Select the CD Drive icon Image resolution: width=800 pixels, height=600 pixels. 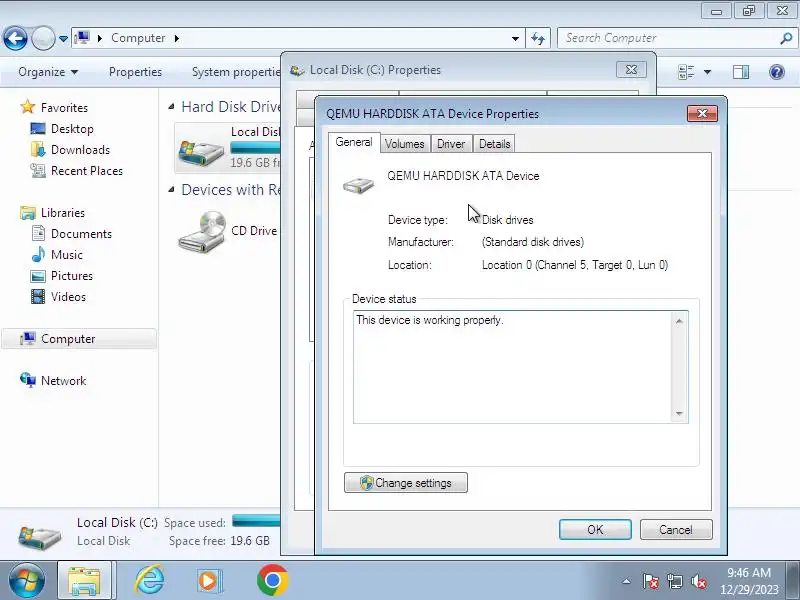click(203, 231)
